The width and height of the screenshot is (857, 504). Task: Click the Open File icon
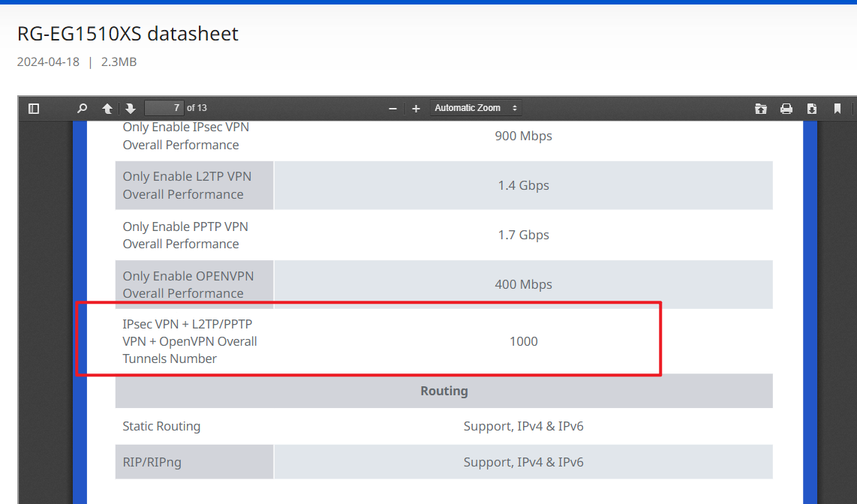tap(761, 109)
